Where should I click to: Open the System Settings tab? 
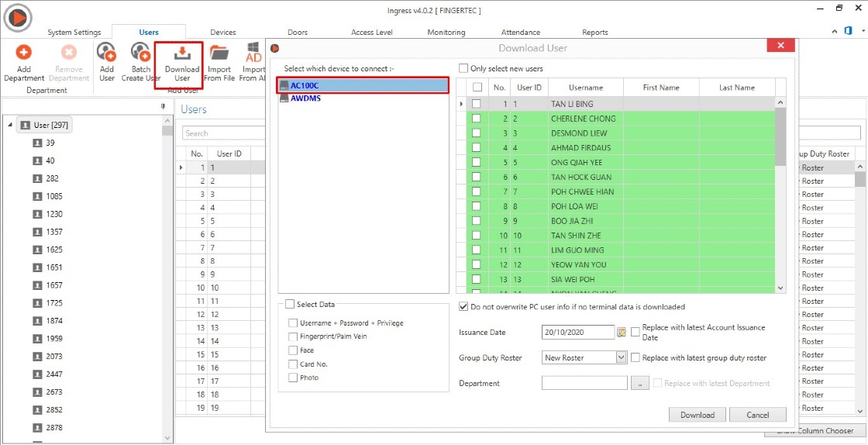(74, 32)
